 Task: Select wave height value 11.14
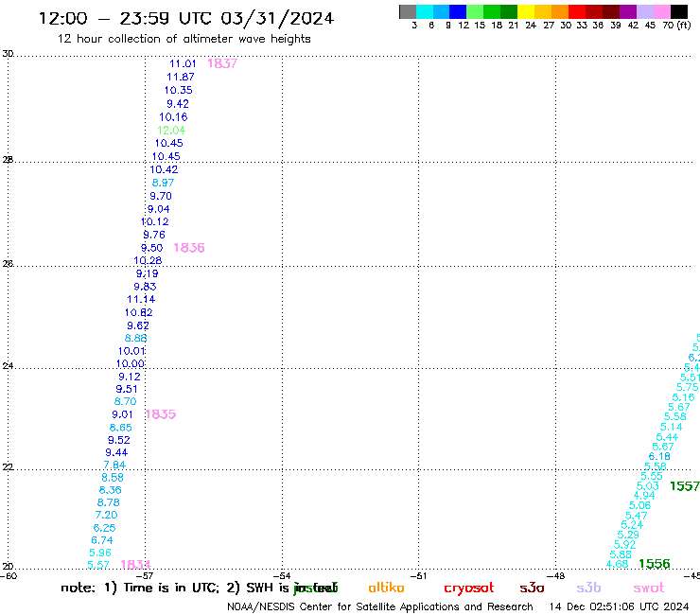141,299
